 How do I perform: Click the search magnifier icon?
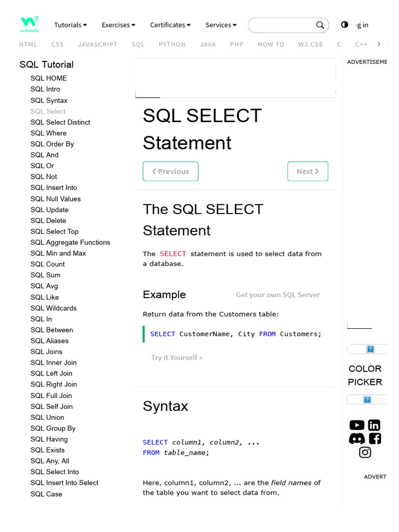tap(320, 25)
